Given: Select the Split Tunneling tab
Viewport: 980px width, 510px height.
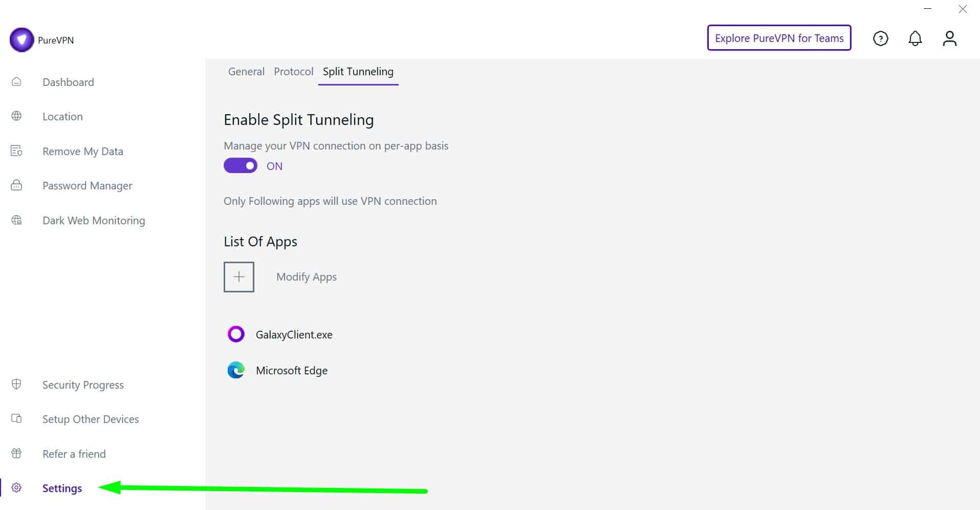Looking at the screenshot, I should click(x=358, y=72).
